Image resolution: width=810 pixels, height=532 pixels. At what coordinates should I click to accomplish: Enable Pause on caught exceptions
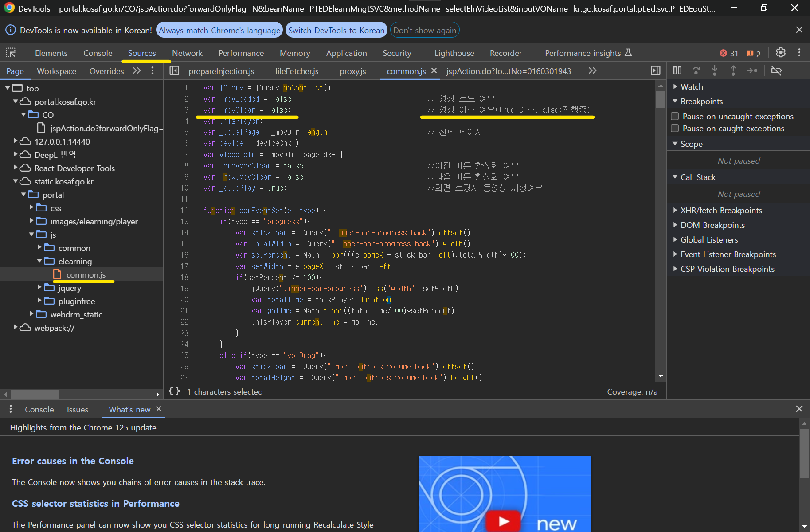pyautogui.click(x=675, y=128)
